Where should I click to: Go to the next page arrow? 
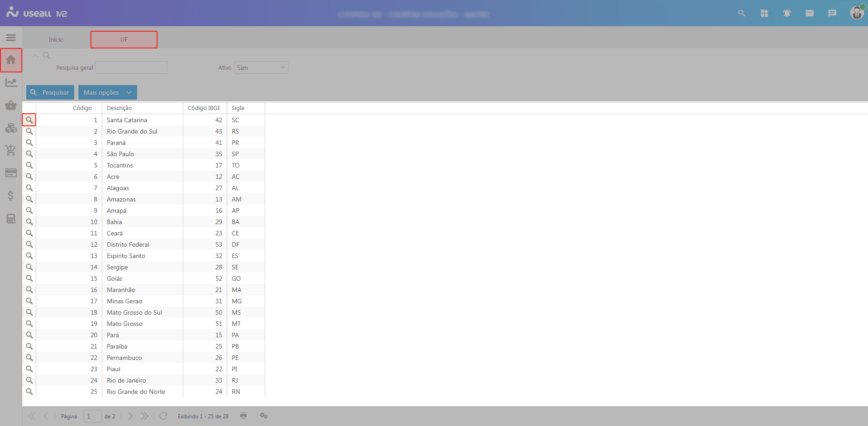click(x=130, y=416)
